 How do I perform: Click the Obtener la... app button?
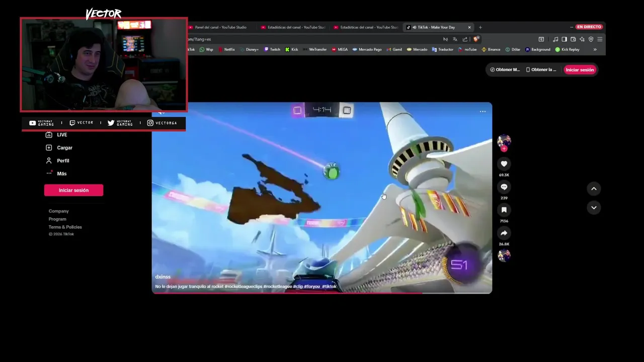pos(541,70)
